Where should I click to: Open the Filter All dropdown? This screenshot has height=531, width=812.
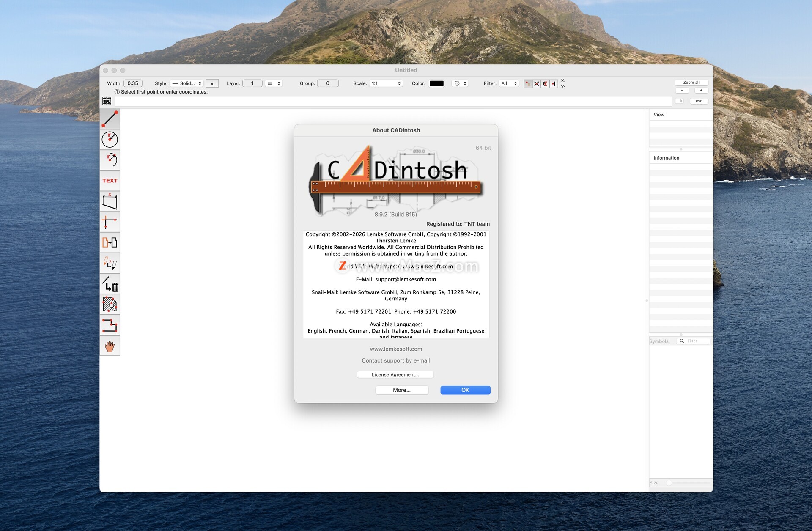click(x=509, y=83)
